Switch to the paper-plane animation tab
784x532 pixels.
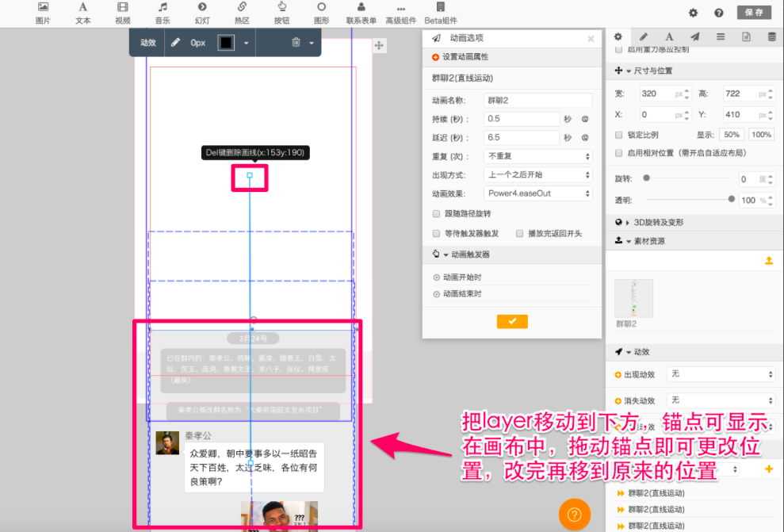point(694,36)
